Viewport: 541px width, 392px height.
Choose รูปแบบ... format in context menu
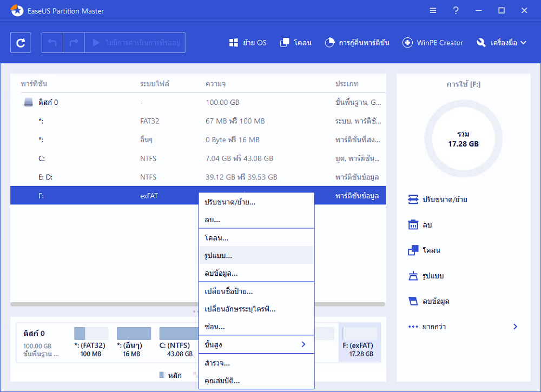point(256,255)
